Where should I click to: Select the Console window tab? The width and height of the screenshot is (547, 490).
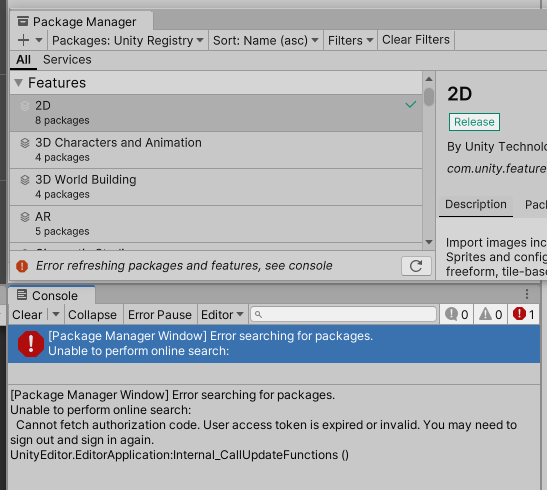tap(51, 295)
